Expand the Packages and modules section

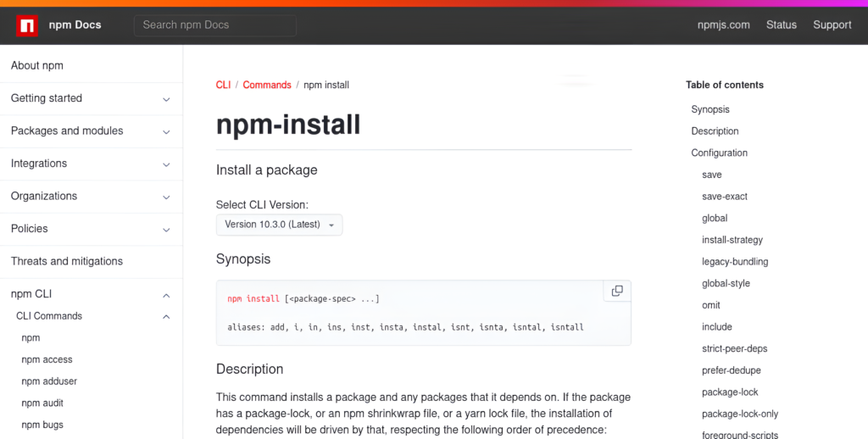(166, 131)
